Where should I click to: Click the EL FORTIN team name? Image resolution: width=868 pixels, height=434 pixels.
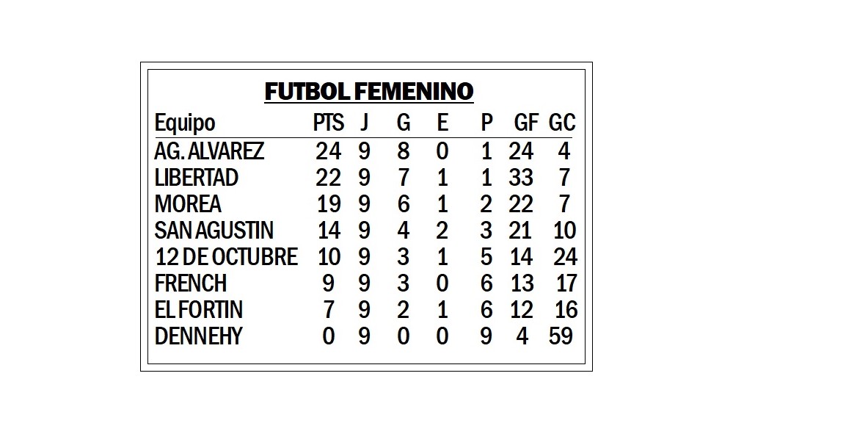pyautogui.click(x=199, y=309)
